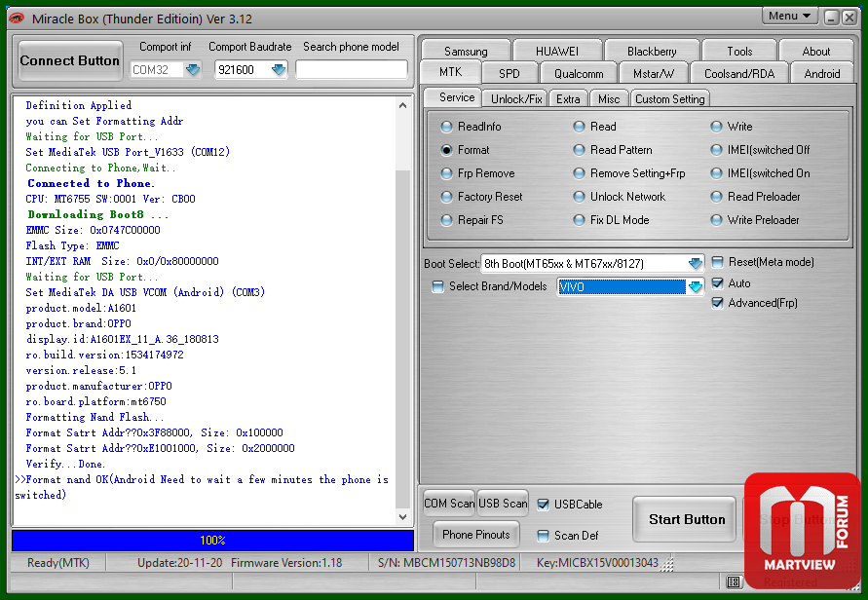The image size is (868, 600).
Task: Open the Boot Select dropdown arrow
Action: 696,263
